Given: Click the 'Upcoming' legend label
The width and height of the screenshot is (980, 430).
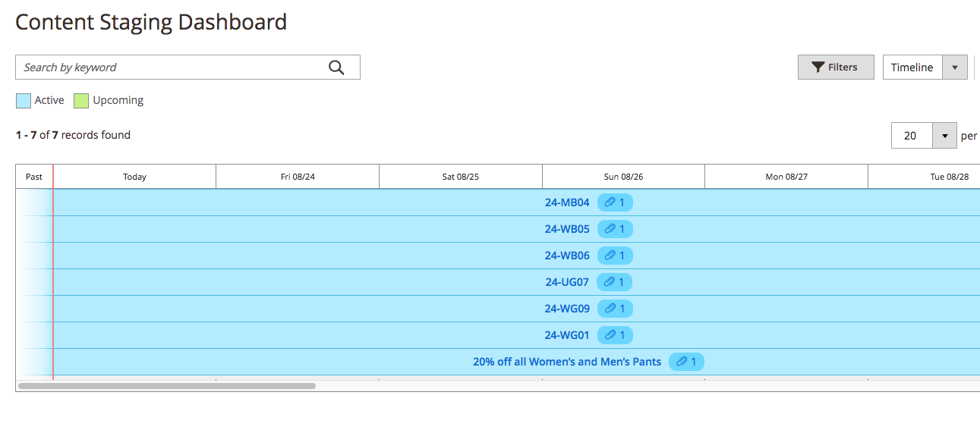Looking at the screenshot, I should (x=118, y=100).
